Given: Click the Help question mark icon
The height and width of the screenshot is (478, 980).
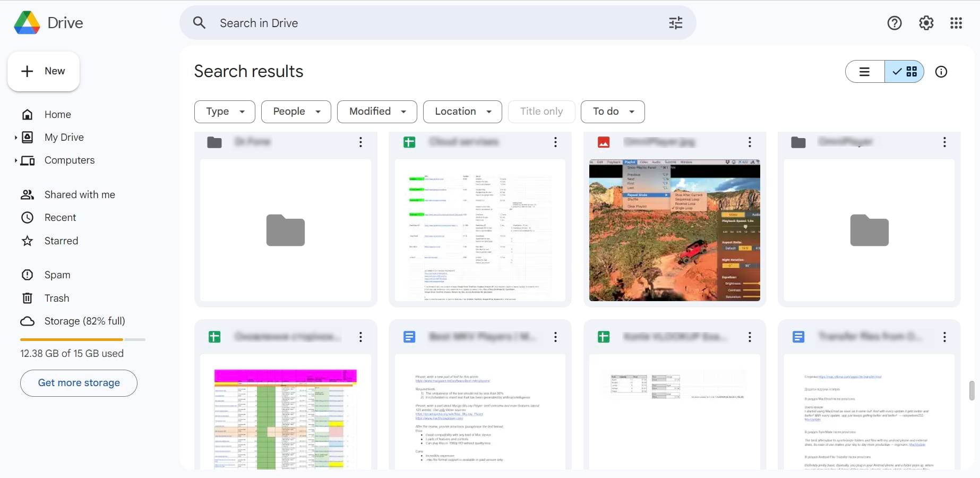Looking at the screenshot, I should 895,23.
